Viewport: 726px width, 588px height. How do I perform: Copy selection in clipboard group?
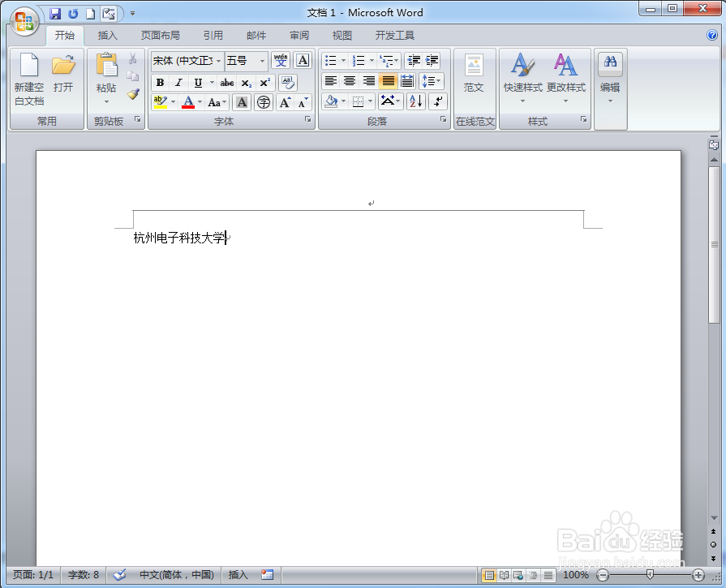click(x=133, y=76)
